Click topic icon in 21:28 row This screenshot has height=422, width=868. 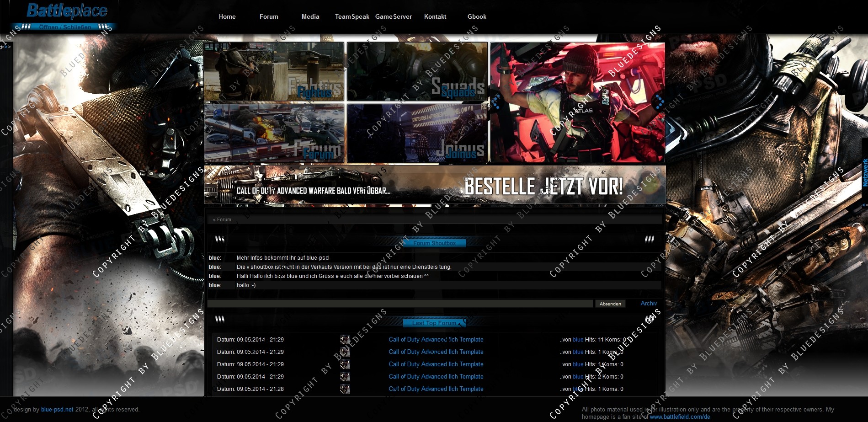345,389
